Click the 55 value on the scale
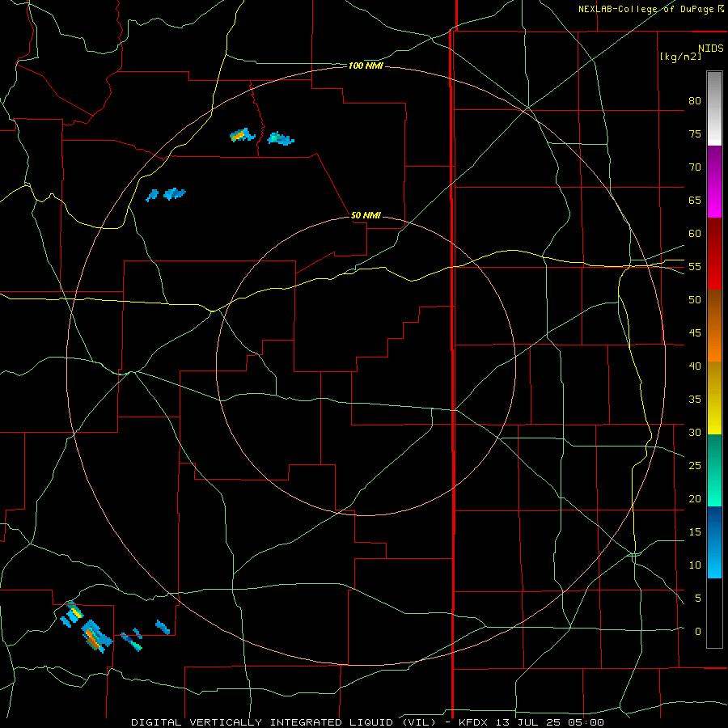728x728 pixels. pos(695,266)
